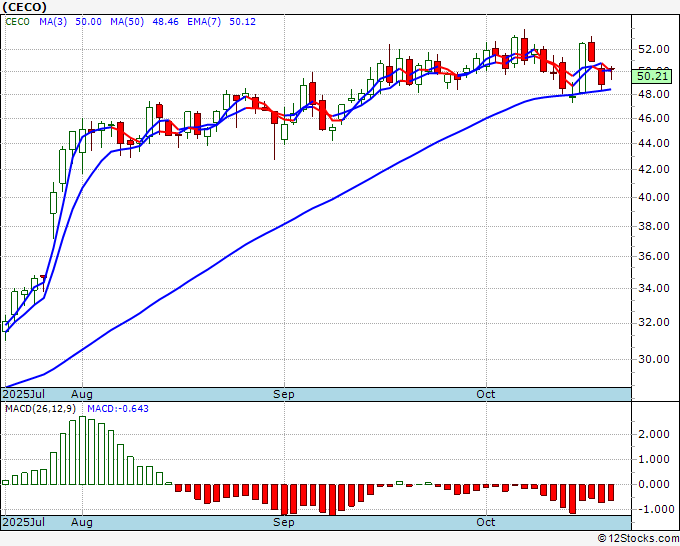This screenshot has height=546, width=680.
Task: Click the first green candlestick at chart start
Action: coord(5,326)
